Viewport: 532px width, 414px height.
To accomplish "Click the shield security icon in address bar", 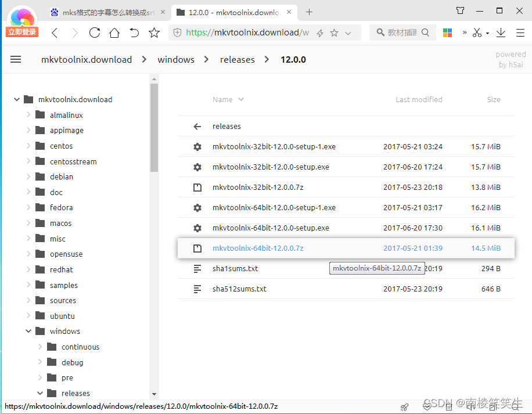I will [x=178, y=33].
